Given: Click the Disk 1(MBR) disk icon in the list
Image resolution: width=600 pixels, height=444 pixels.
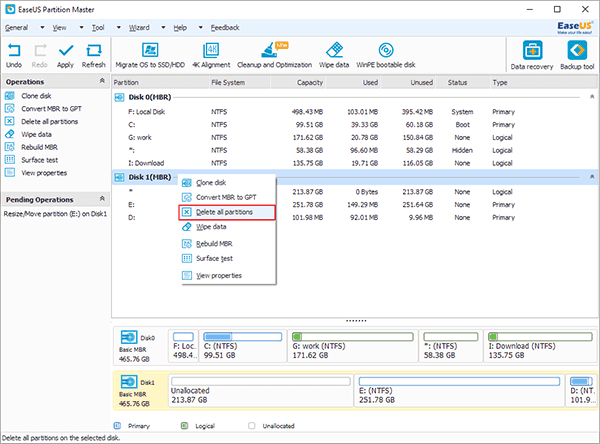Looking at the screenshot, I should tap(119, 177).
